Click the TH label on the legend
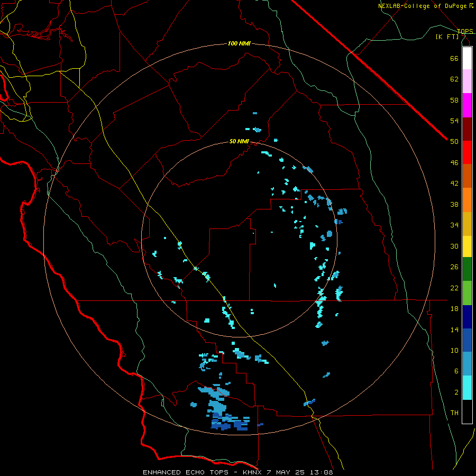Image resolution: width=476 pixels, height=476 pixels. [x=454, y=413]
